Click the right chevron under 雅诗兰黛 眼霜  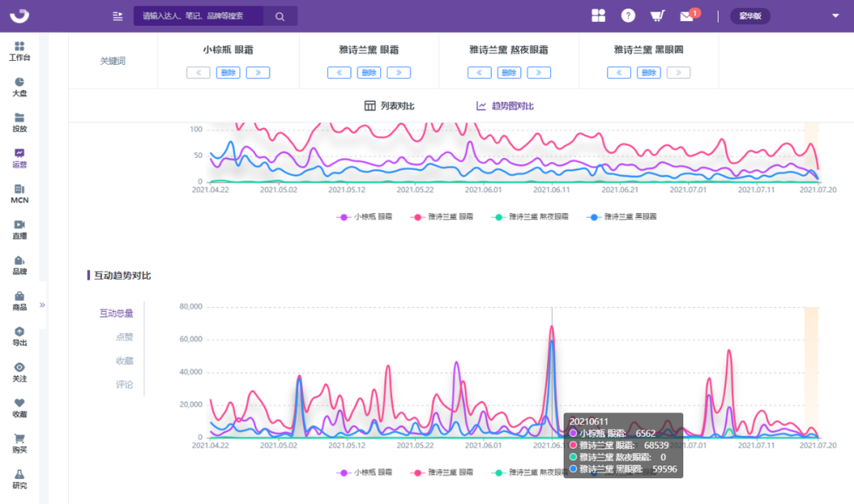coord(399,72)
